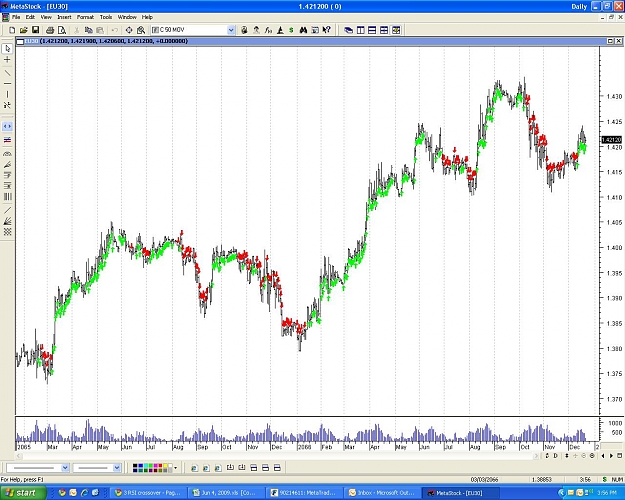625x500 pixels.
Task: Open the second line weight dropdown
Action: pos(117,468)
